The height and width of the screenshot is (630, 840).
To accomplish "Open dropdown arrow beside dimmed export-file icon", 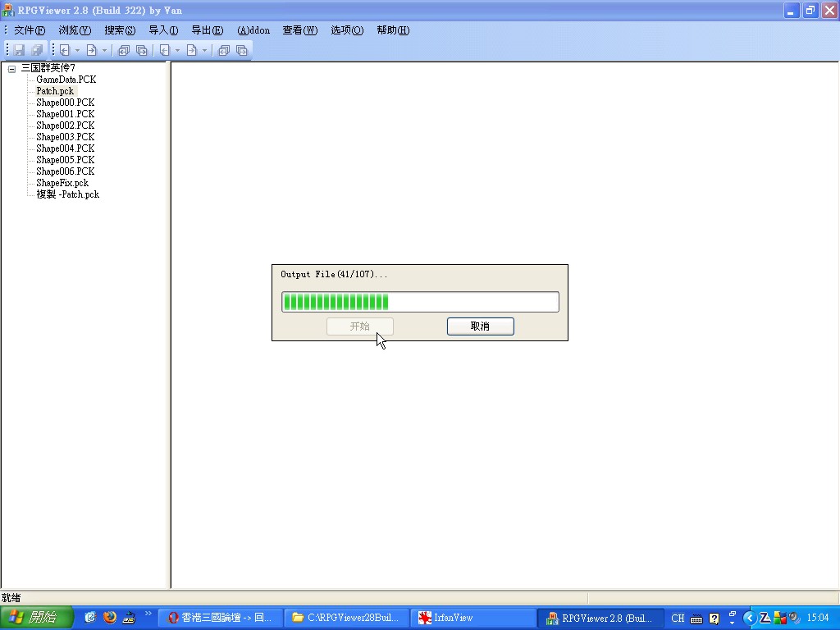I will [x=204, y=50].
